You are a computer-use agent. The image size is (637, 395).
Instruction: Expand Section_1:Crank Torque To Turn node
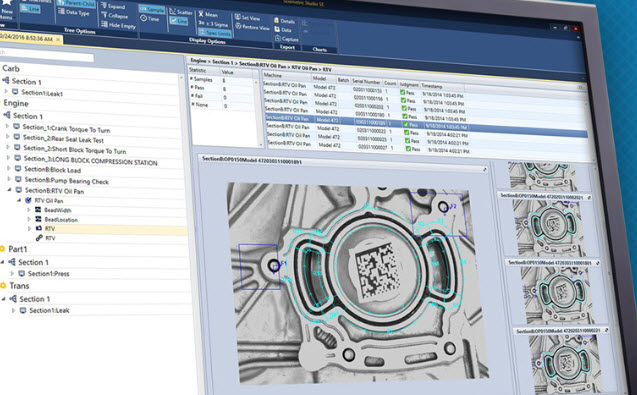point(7,126)
